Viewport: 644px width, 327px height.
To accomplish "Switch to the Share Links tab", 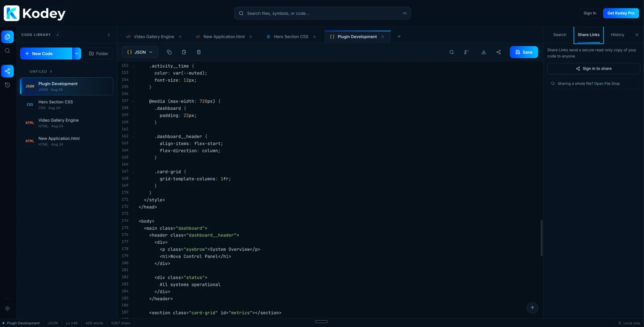I will coord(588,35).
